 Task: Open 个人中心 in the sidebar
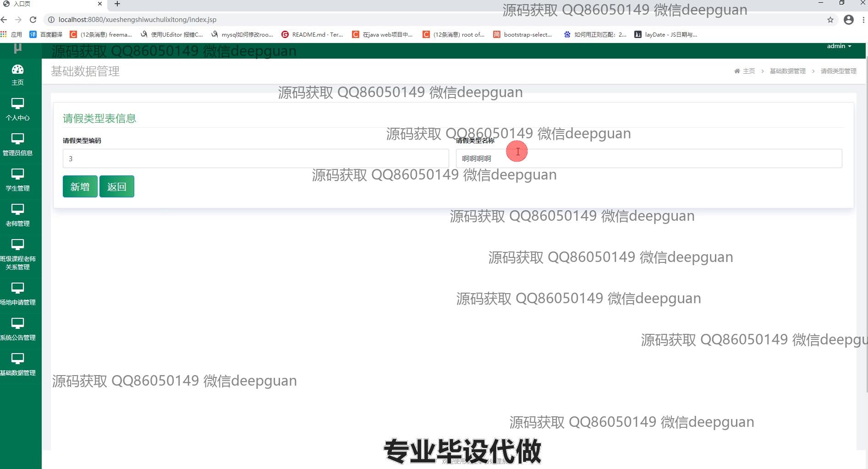(17, 109)
